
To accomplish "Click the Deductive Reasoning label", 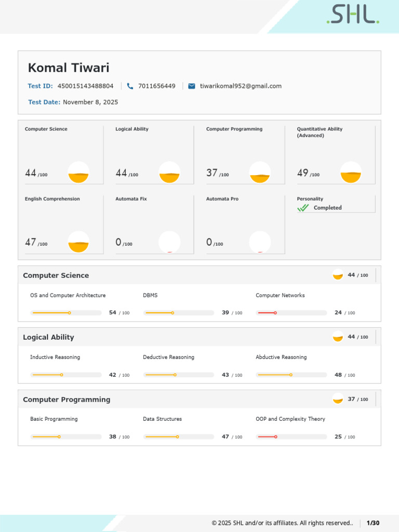I will click(x=169, y=357).
